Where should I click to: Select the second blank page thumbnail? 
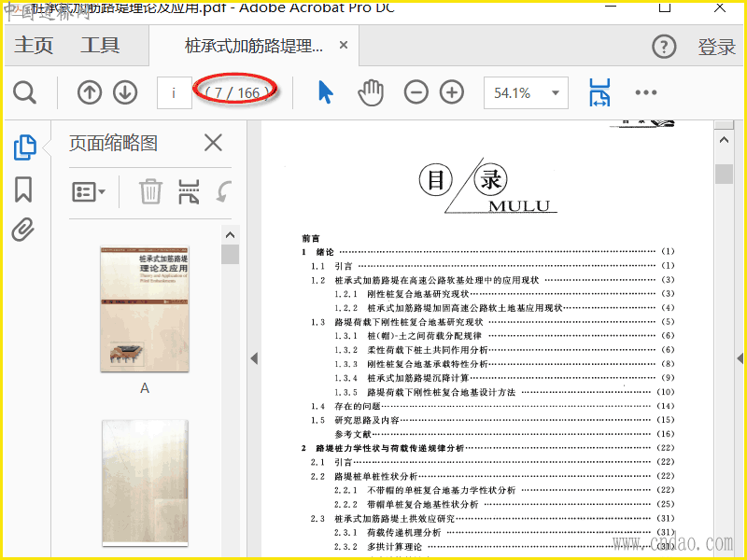click(x=145, y=483)
